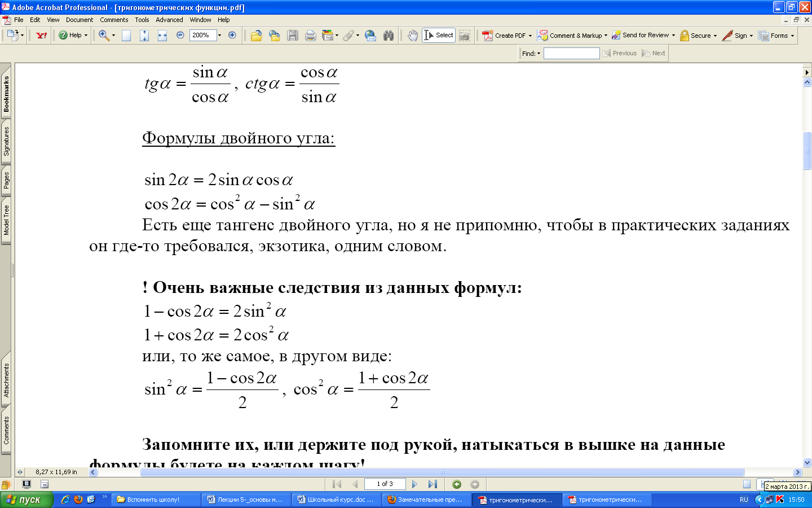Click the zoom out minus button
This screenshot has width=812, height=508.
(x=180, y=35)
